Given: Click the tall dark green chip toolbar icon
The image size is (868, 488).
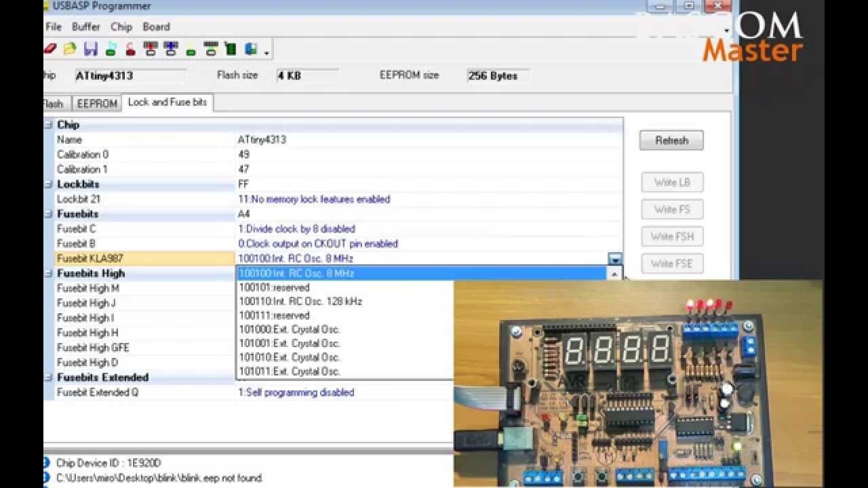Looking at the screenshot, I should click(x=231, y=49).
